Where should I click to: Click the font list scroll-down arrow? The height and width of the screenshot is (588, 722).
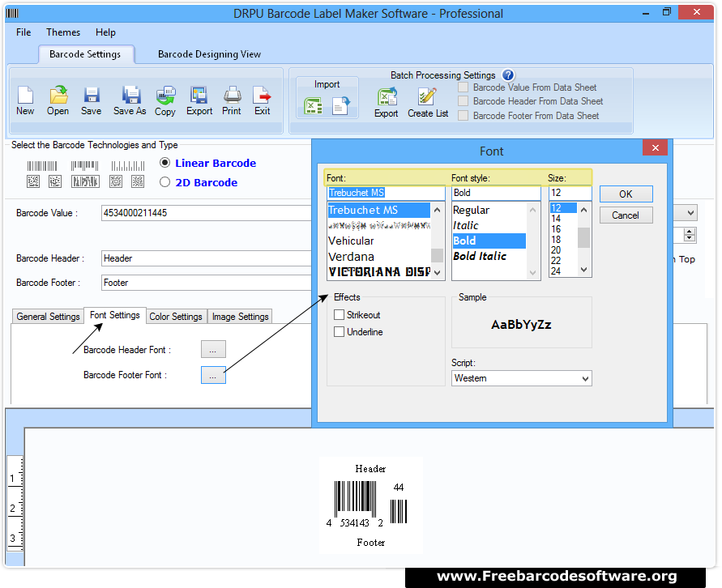pyautogui.click(x=437, y=272)
